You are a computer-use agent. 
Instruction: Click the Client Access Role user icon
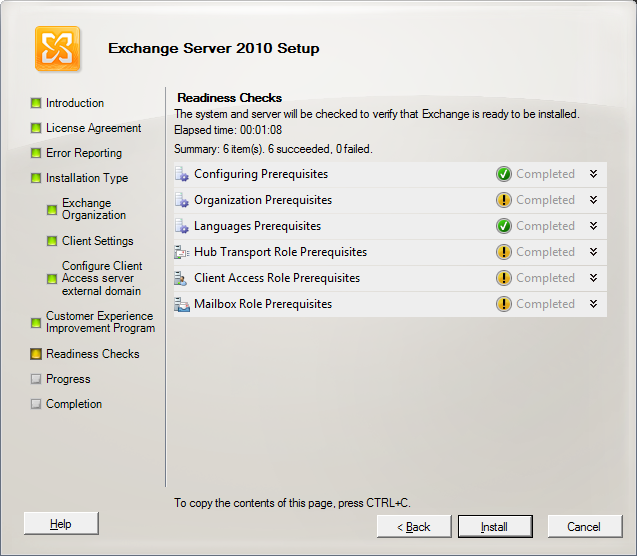pos(181,278)
